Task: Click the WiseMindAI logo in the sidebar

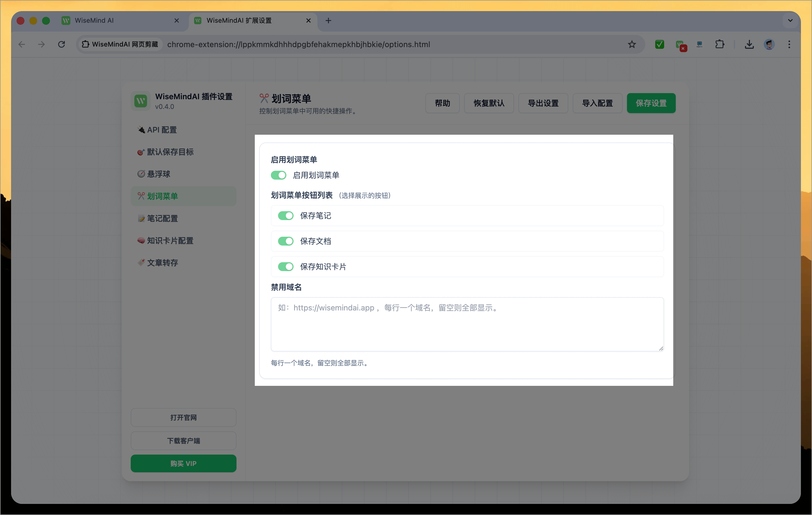Action: point(141,101)
